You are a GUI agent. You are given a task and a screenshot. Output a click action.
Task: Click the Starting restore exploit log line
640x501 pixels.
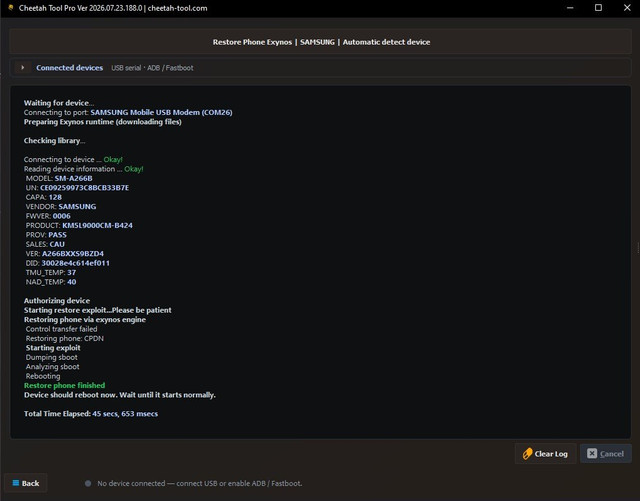tap(98, 310)
